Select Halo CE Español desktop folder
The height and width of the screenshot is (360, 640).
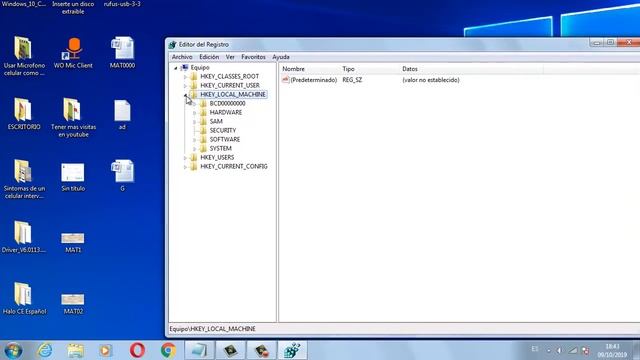(x=24, y=299)
